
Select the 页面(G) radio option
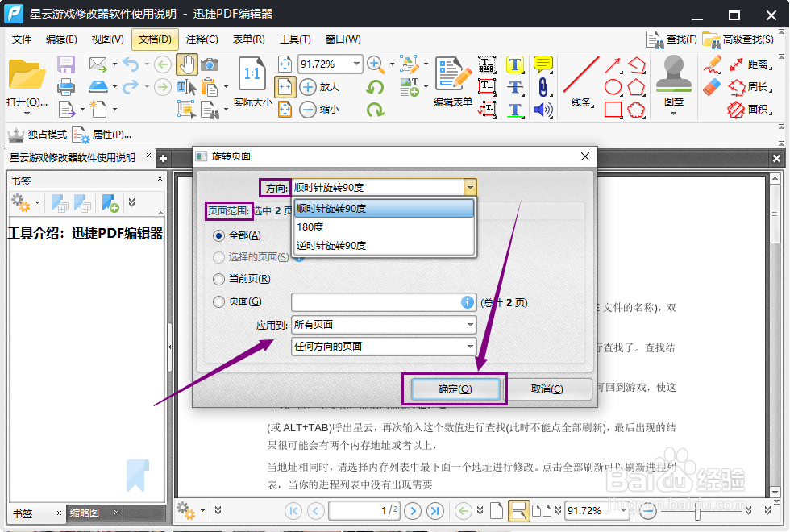coord(219,301)
